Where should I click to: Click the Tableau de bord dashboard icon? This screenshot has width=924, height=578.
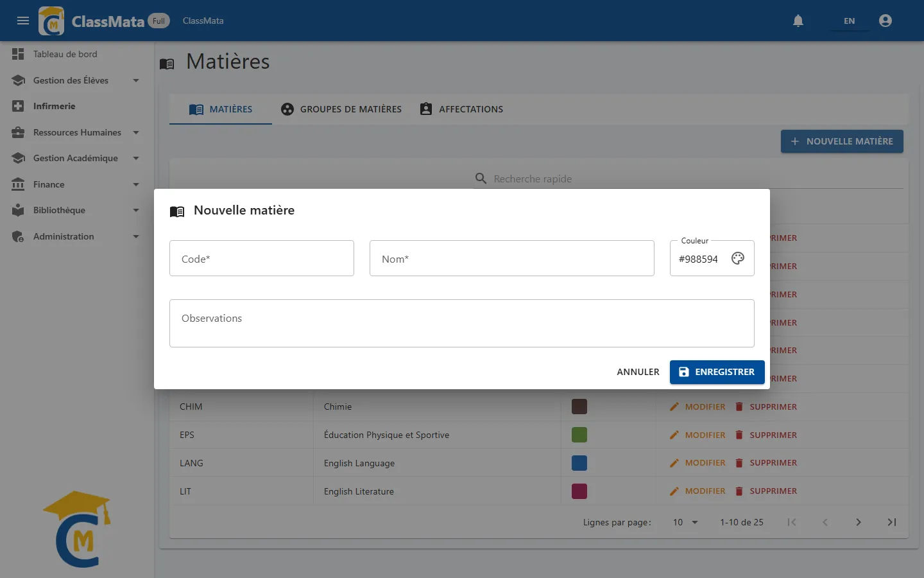point(18,54)
